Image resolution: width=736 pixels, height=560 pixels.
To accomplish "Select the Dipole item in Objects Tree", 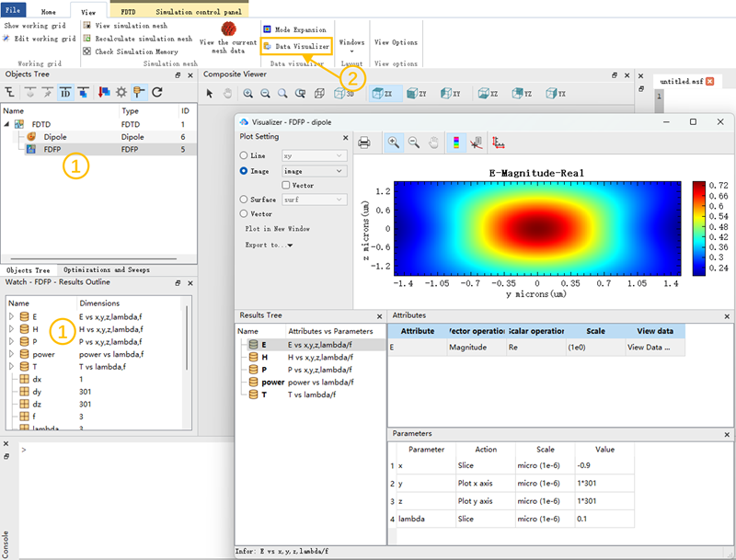I will pos(55,136).
